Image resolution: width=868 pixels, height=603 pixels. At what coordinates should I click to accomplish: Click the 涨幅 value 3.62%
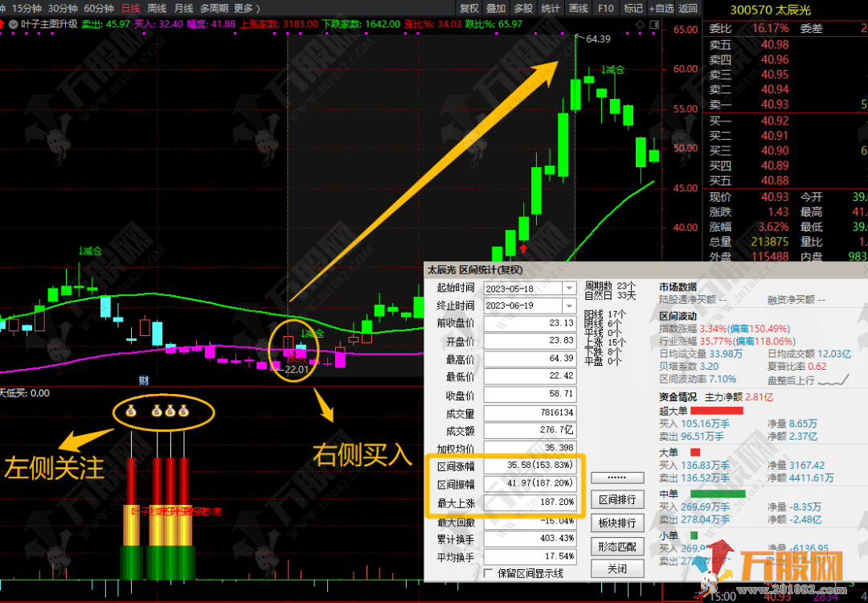tap(773, 227)
